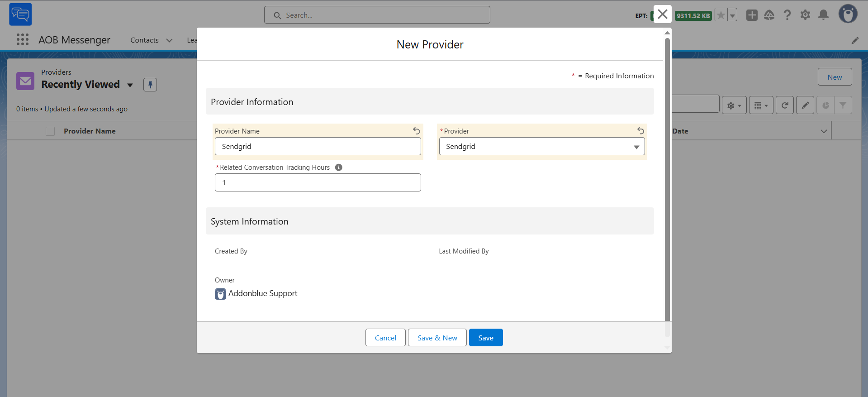The height and width of the screenshot is (397, 868).
Task: Click the New button in Providers list
Action: 835,77
